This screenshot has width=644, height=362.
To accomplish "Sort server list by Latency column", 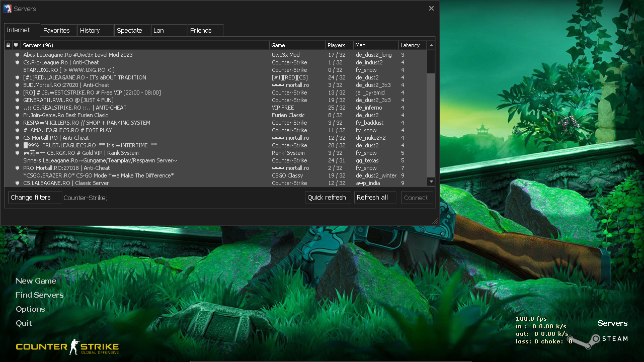I will [412, 45].
